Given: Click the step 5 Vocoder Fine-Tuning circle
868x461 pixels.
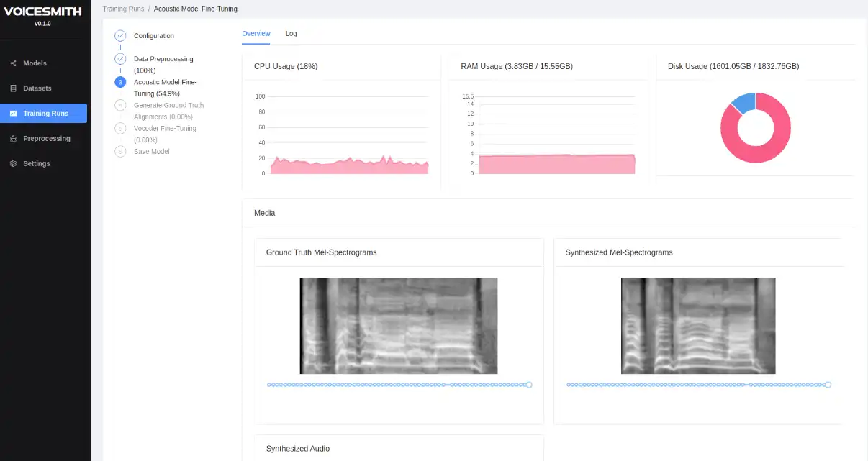Looking at the screenshot, I should click(120, 128).
